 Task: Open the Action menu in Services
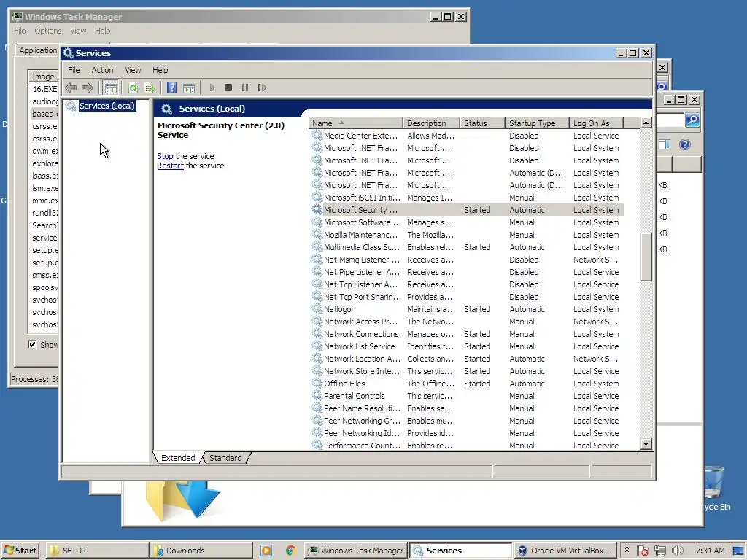102,70
